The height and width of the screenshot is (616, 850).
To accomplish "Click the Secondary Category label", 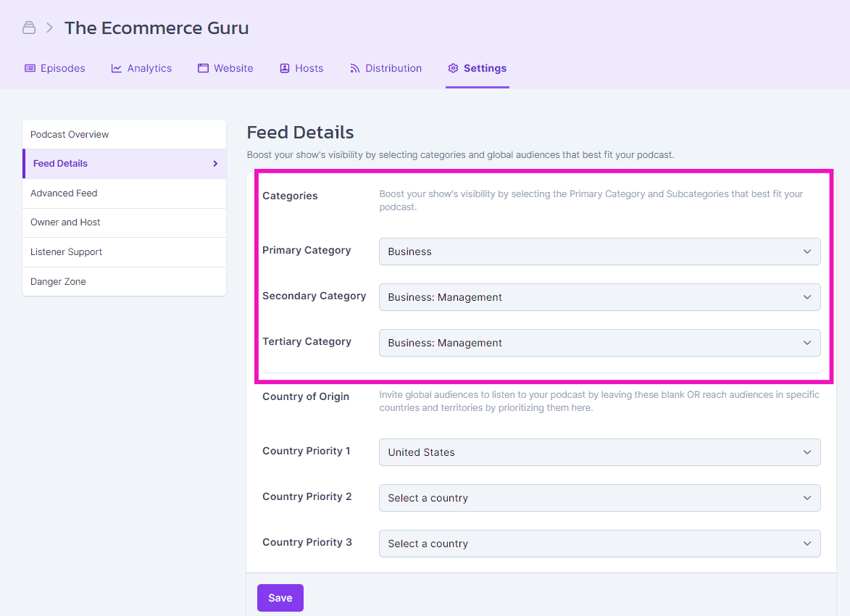I will pos(314,296).
